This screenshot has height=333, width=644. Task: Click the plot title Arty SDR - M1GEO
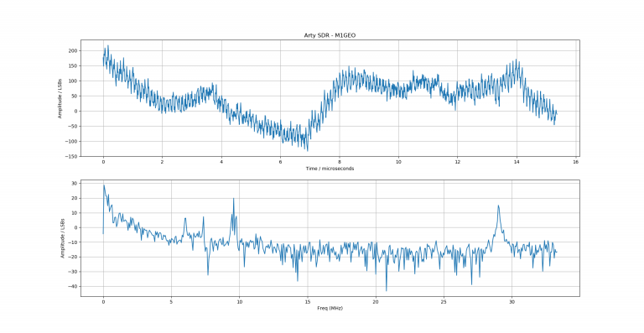[330, 35]
